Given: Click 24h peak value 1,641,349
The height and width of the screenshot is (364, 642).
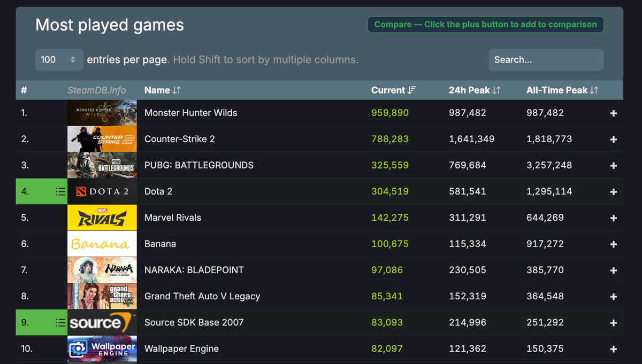Looking at the screenshot, I should point(472,139).
